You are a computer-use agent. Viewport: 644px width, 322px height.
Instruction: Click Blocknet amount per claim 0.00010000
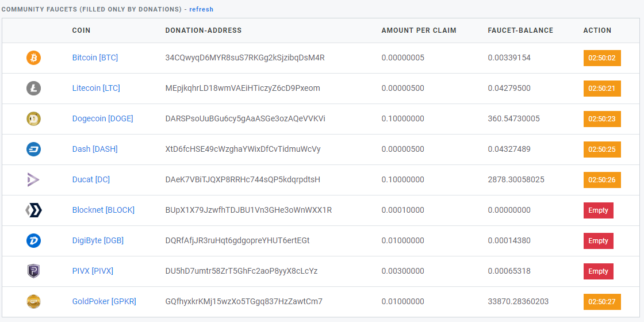(403, 210)
